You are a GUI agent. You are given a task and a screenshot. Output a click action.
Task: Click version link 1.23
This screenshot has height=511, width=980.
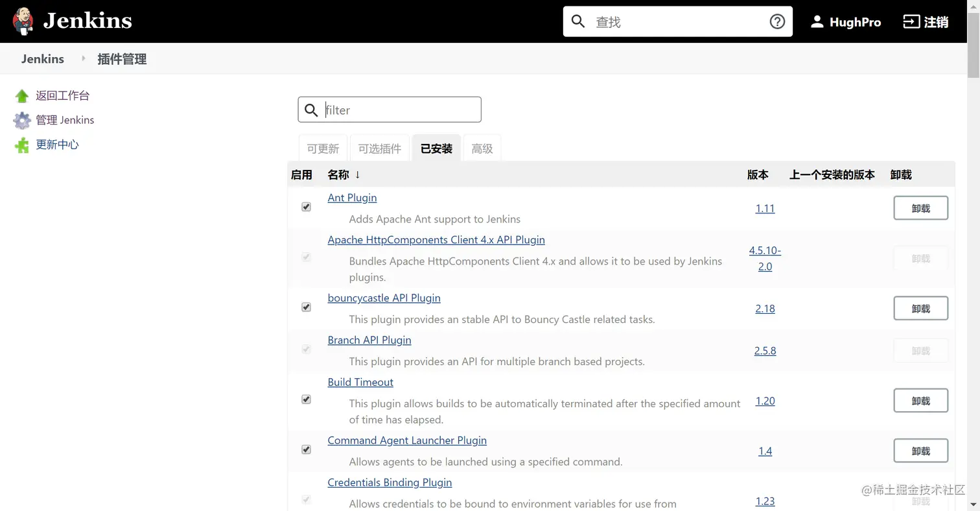[x=765, y=501]
